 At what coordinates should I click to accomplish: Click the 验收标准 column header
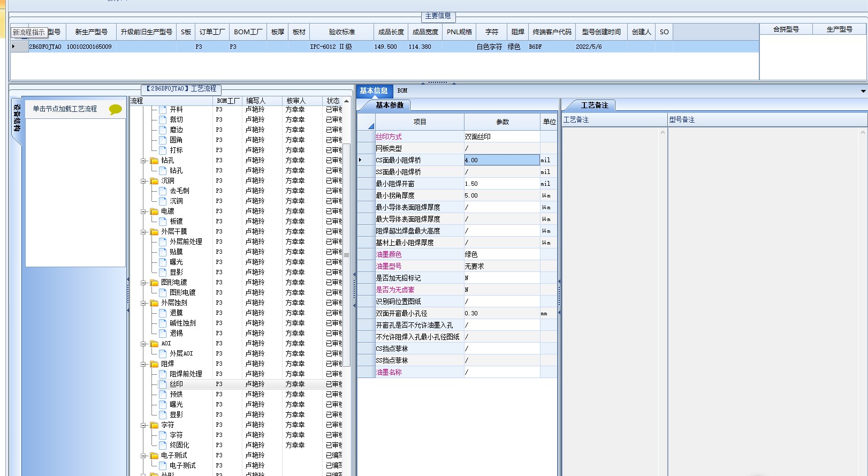[342, 32]
